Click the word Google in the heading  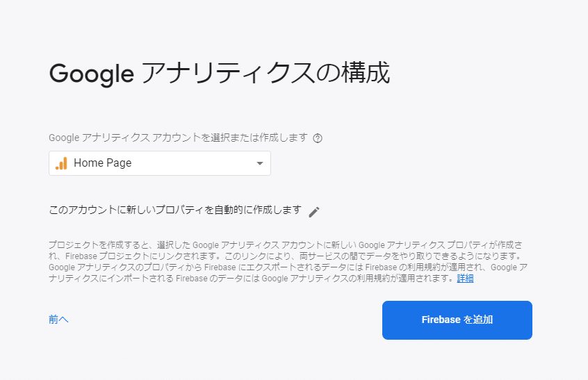tap(91, 73)
